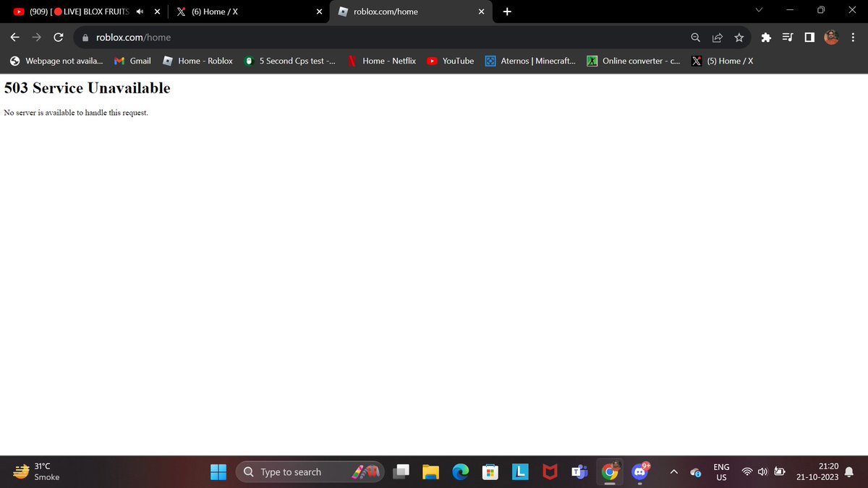Click the battery tray icon

pos(780,472)
